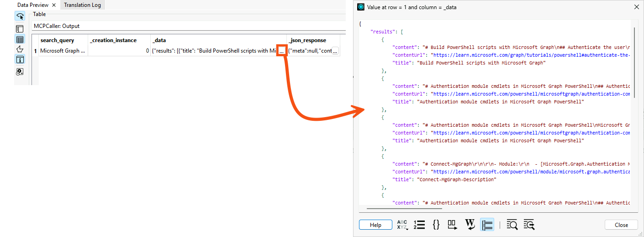
Task: Click content line "# Build PowerShell scripts"
Action: tap(512, 47)
